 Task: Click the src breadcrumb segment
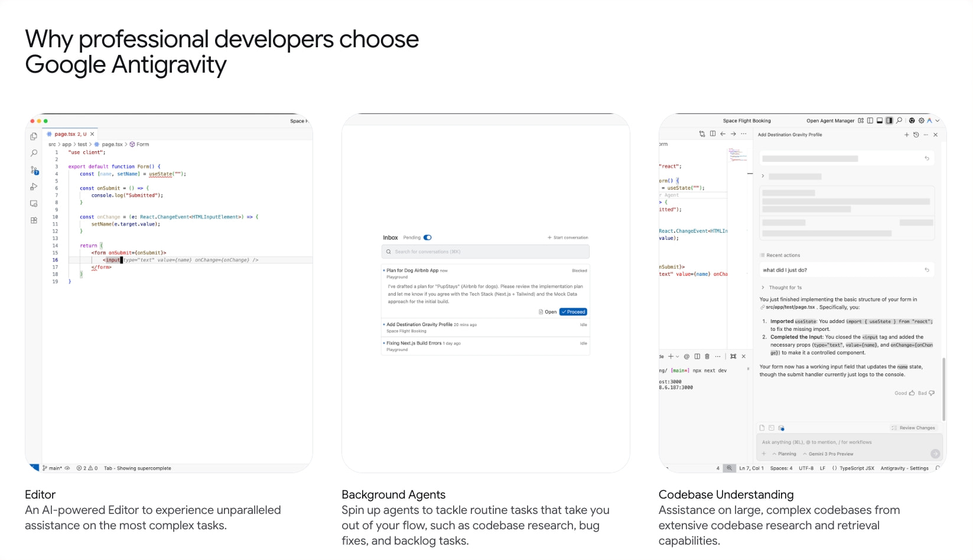(52, 144)
